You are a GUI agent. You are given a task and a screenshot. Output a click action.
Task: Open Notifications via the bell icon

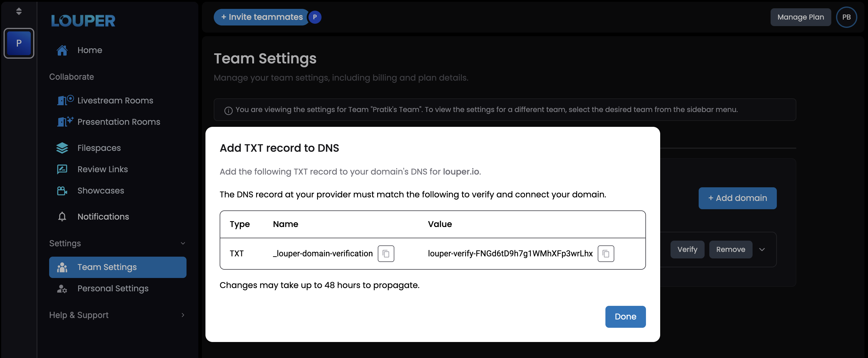[62, 217]
